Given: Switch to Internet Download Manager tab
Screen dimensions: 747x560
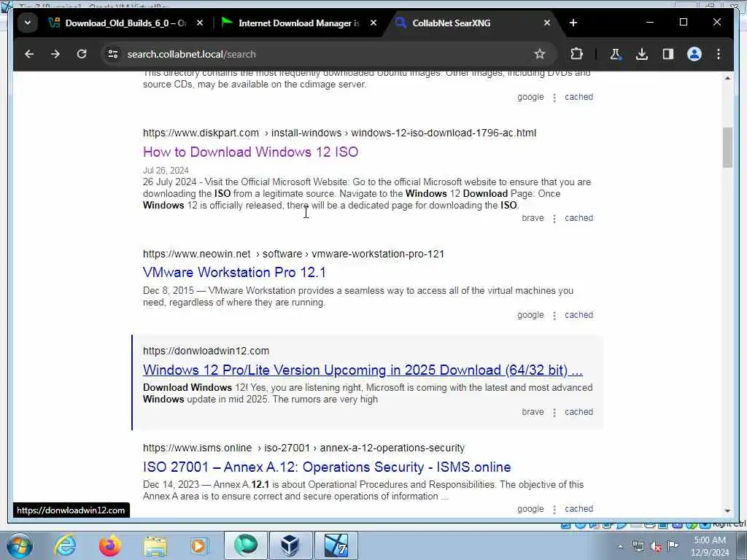Looking at the screenshot, I should point(298,23).
